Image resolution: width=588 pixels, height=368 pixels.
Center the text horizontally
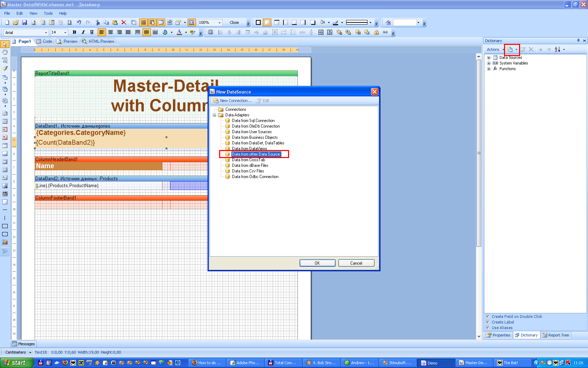tap(111, 32)
